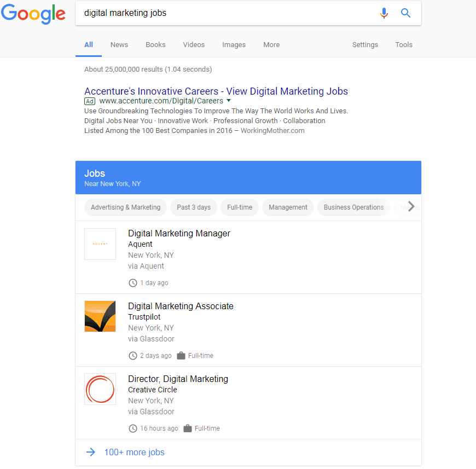Click the 'Creative Circle' company name
This screenshot has width=476, height=469.
click(x=153, y=390)
